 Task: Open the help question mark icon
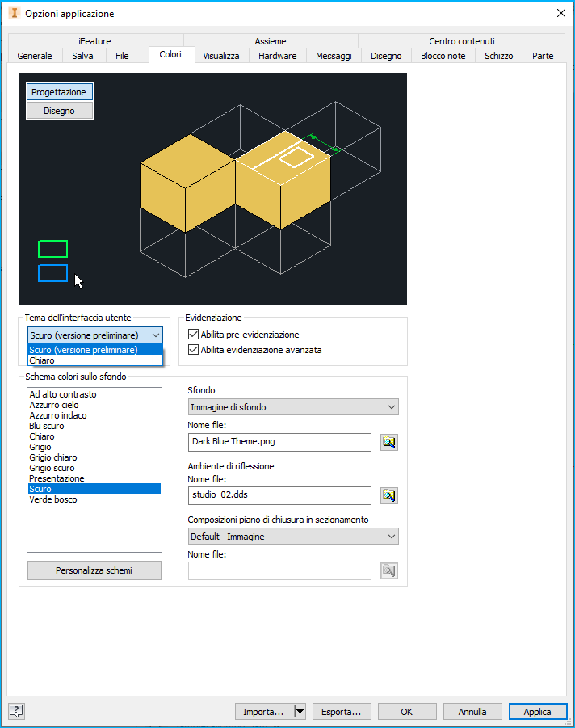tap(16, 711)
